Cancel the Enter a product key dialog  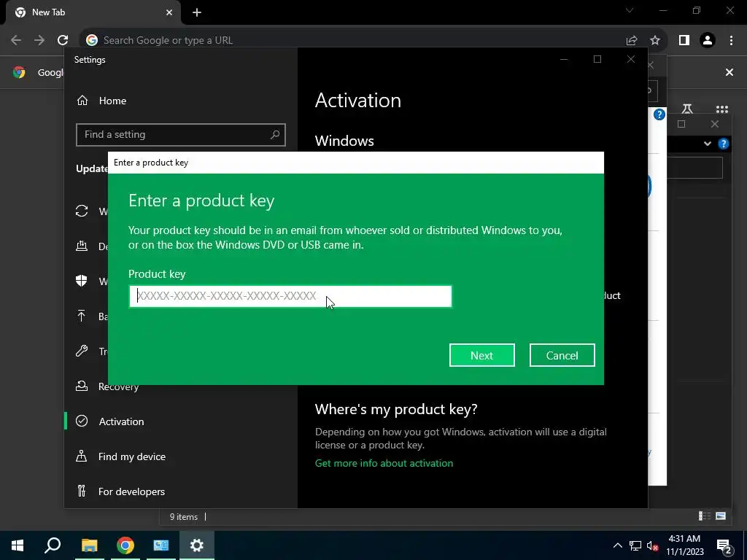[x=562, y=355]
